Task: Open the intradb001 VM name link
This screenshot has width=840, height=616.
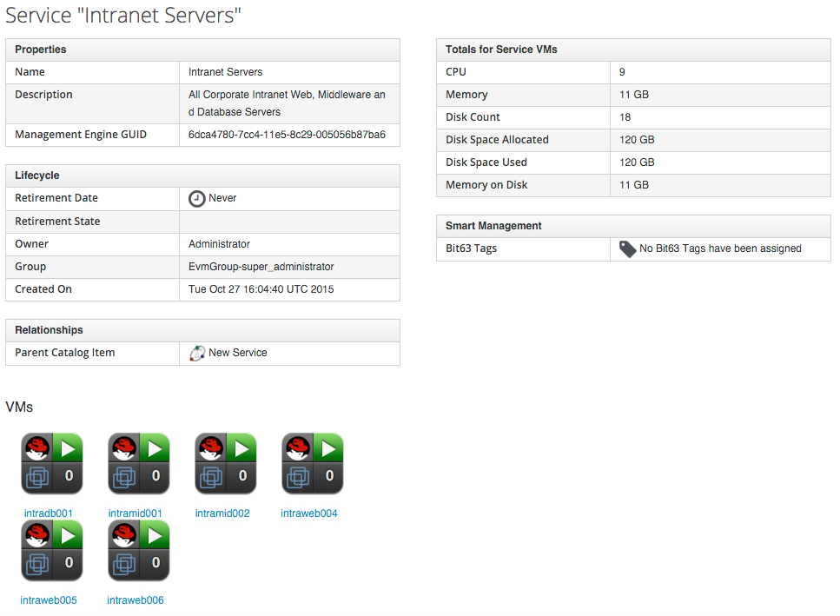Action: point(49,513)
